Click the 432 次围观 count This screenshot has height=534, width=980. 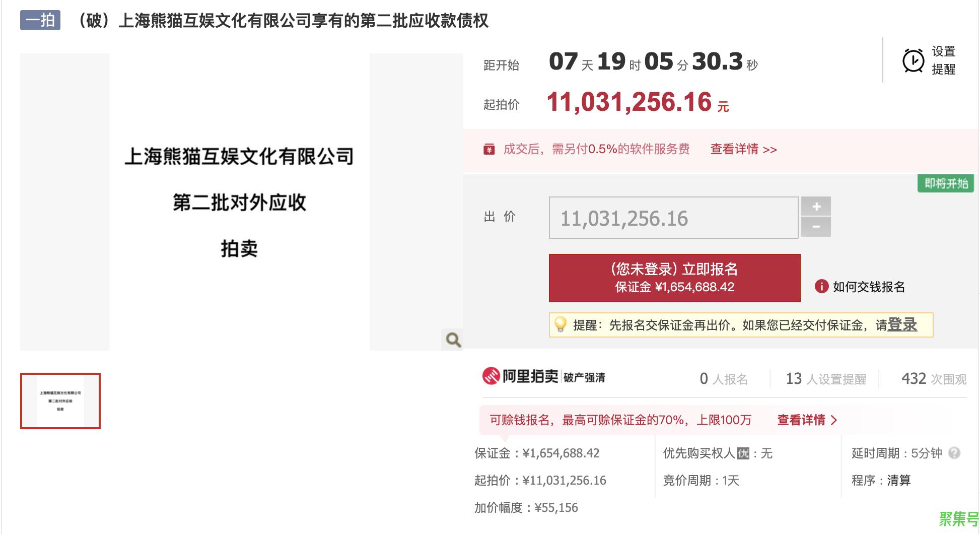(934, 379)
